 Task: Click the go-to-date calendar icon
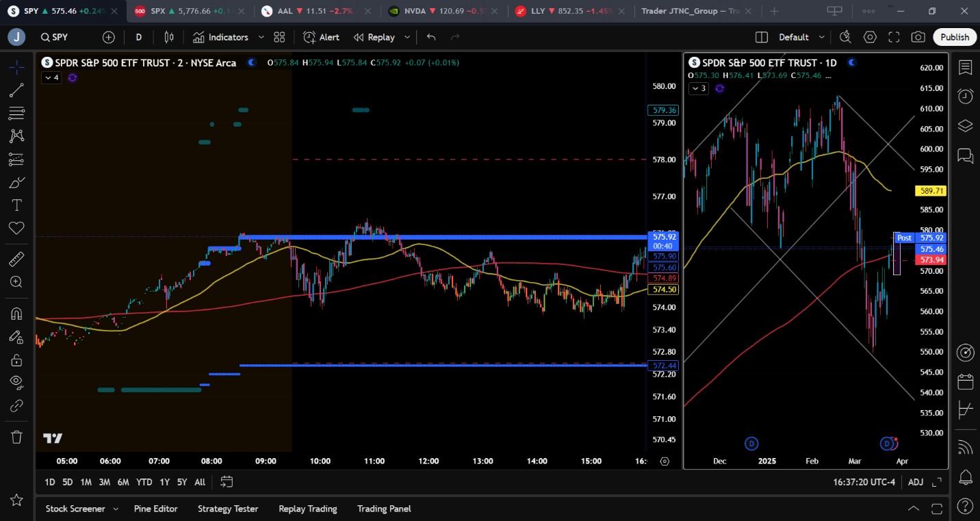point(227,482)
